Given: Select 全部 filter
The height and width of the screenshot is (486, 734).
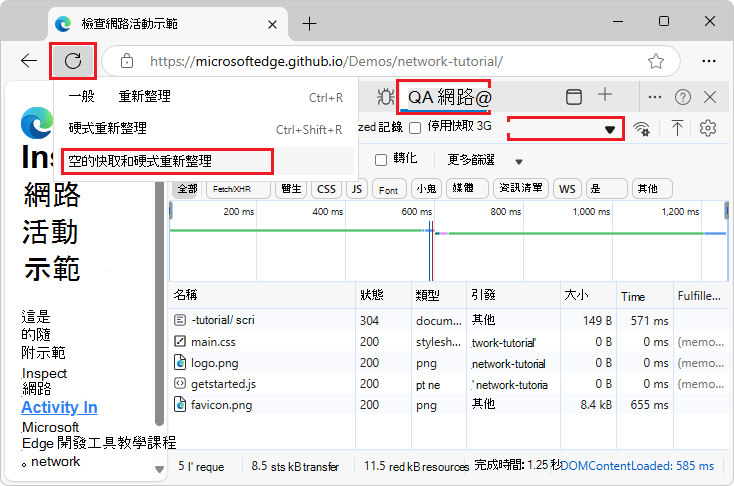Looking at the screenshot, I should click(187, 189).
